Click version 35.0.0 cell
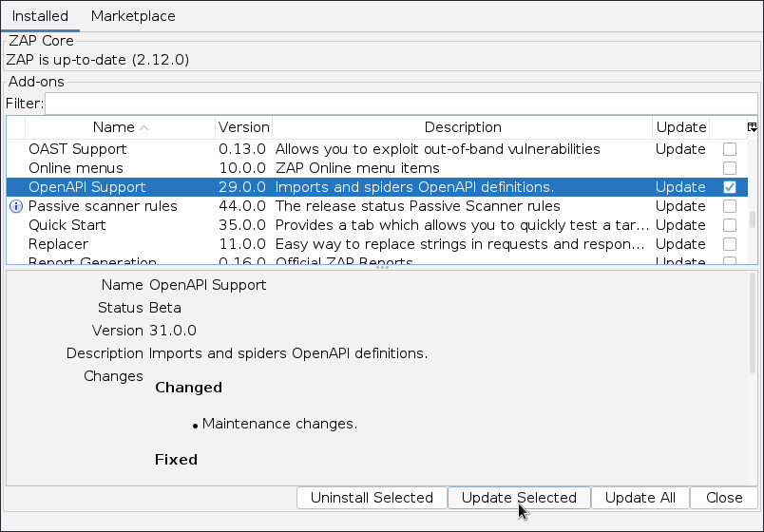This screenshot has height=532, width=764. tap(242, 225)
